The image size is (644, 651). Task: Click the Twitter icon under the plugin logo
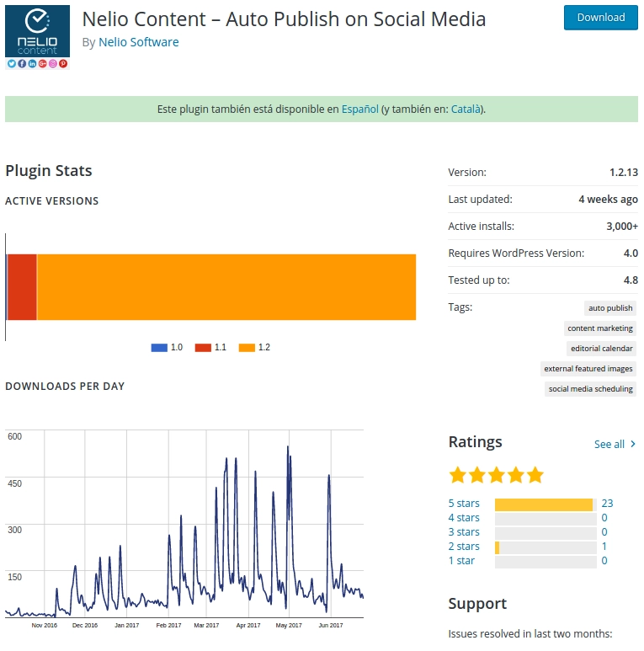(x=12, y=64)
